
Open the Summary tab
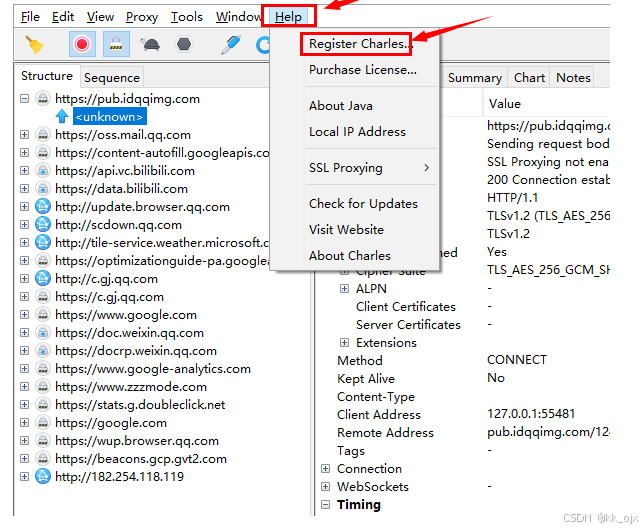tap(475, 78)
